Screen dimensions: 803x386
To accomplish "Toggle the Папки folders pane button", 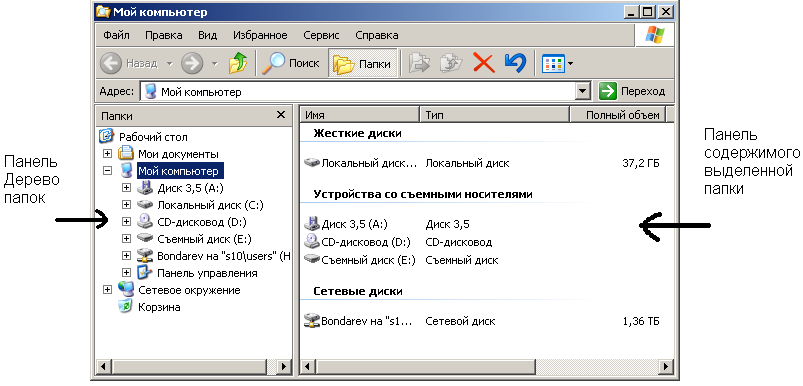I will point(362,63).
